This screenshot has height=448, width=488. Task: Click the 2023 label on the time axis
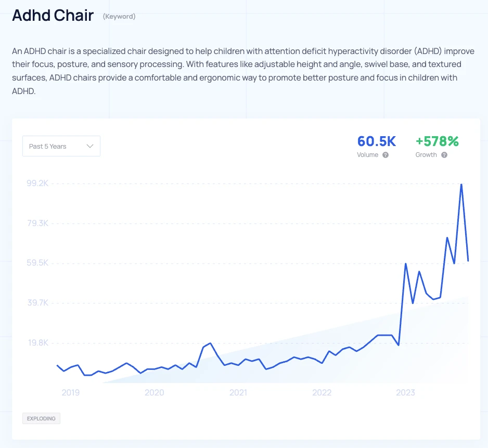point(406,392)
